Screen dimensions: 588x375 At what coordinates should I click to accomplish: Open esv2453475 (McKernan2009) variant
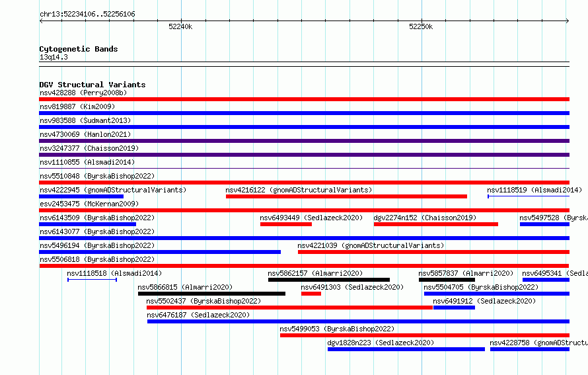89,204
